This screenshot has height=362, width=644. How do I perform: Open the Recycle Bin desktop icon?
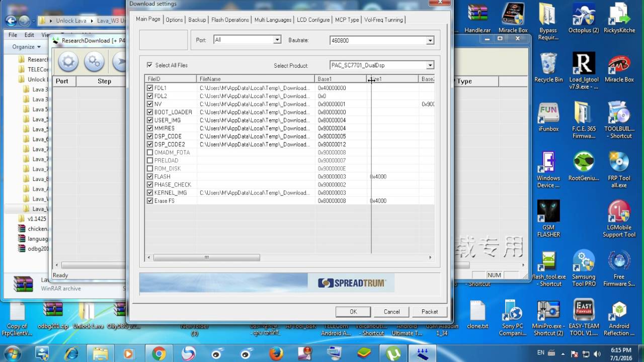[x=548, y=68]
